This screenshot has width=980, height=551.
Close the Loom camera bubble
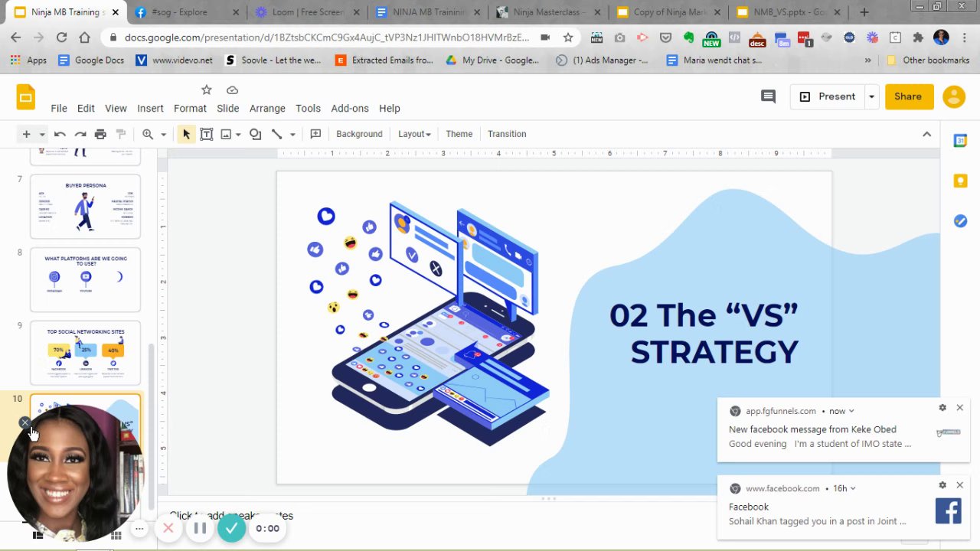(24, 422)
